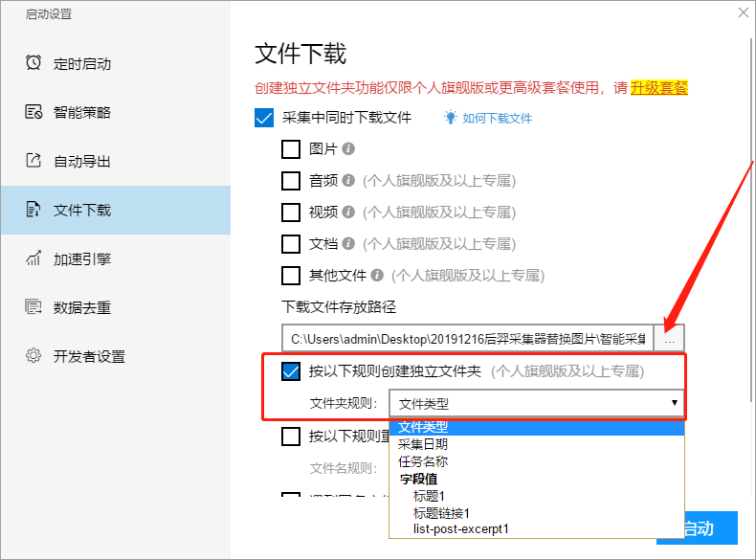Check the 按以下规则重 rename checkbox

click(x=291, y=437)
